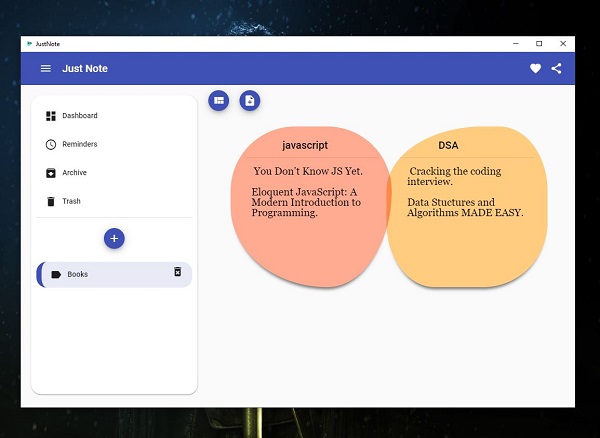The height and width of the screenshot is (438, 600).
Task: Click the Reminders clock icon
Action: [51, 145]
